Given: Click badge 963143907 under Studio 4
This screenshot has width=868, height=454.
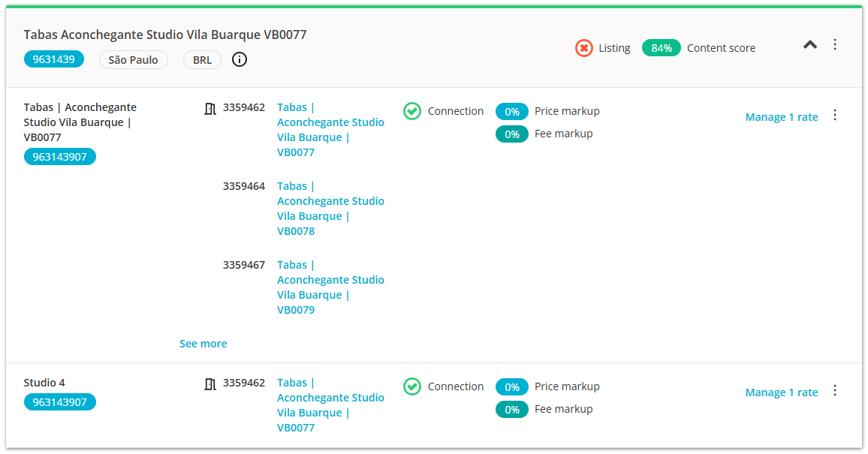Looking at the screenshot, I should [x=60, y=402].
